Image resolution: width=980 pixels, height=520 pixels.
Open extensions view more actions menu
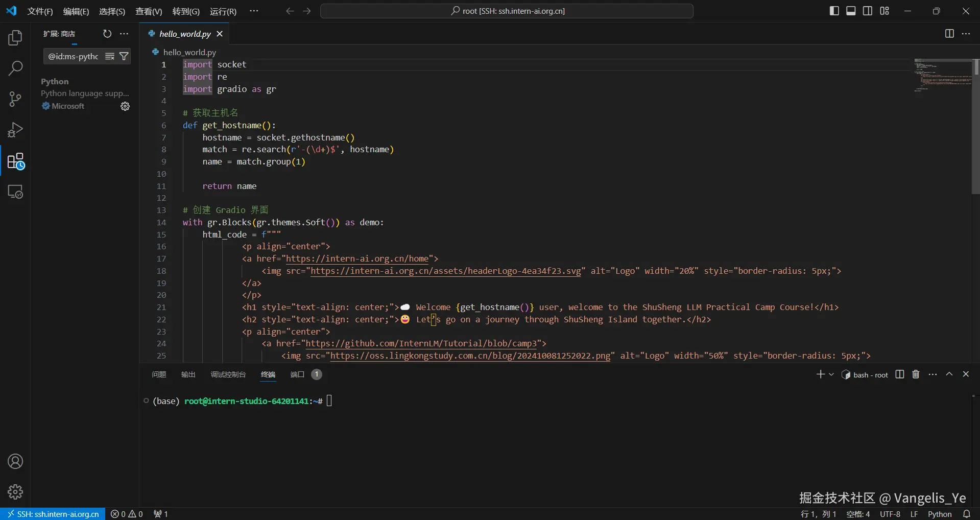124,34
